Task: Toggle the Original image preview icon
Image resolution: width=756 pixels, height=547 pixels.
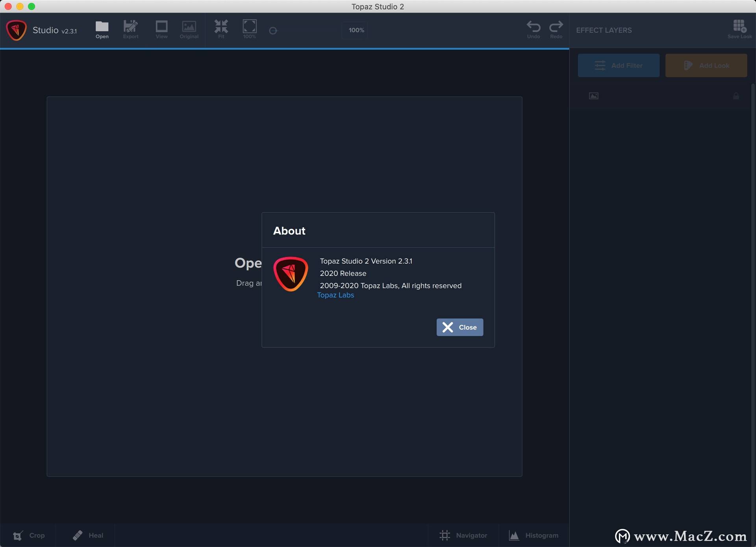Action: [189, 26]
